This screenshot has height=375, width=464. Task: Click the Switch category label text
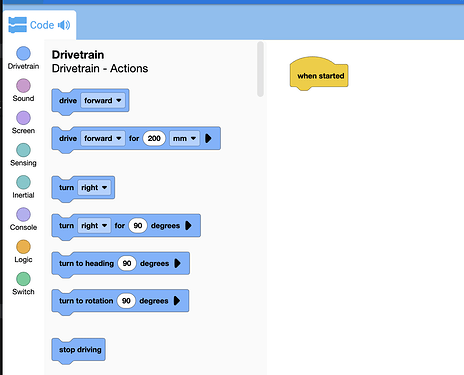coord(23,292)
